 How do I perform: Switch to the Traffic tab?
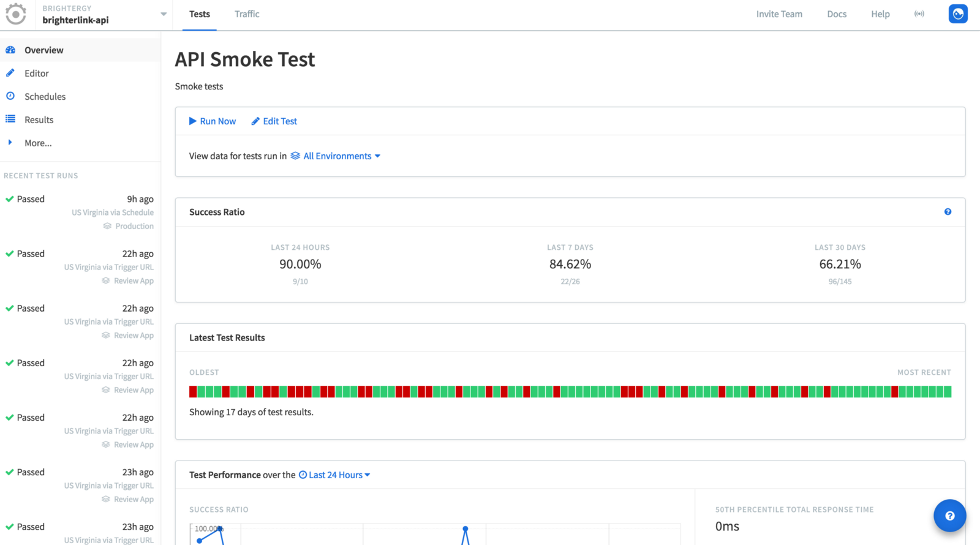pyautogui.click(x=247, y=14)
